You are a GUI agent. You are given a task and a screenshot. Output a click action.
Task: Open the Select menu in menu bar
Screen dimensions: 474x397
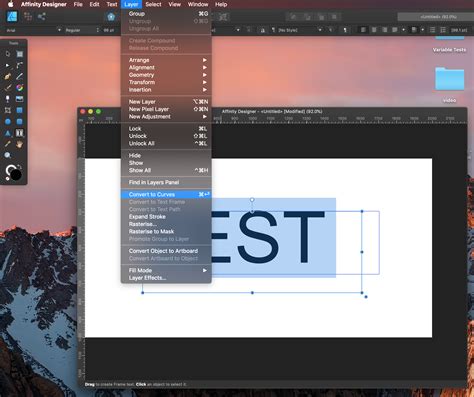(153, 4)
